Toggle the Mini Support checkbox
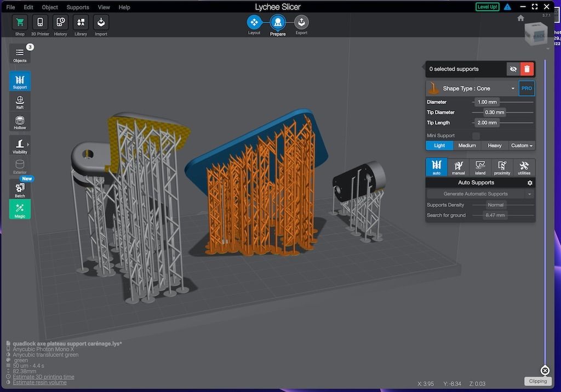 [x=476, y=136]
